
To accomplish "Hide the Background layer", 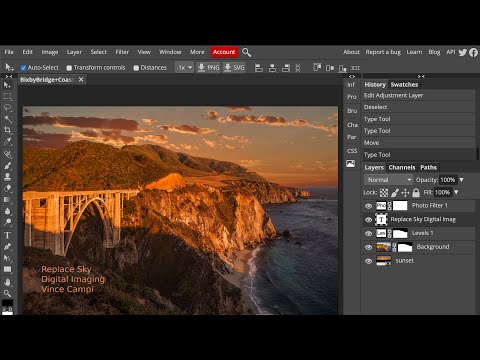I will (368, 247).
